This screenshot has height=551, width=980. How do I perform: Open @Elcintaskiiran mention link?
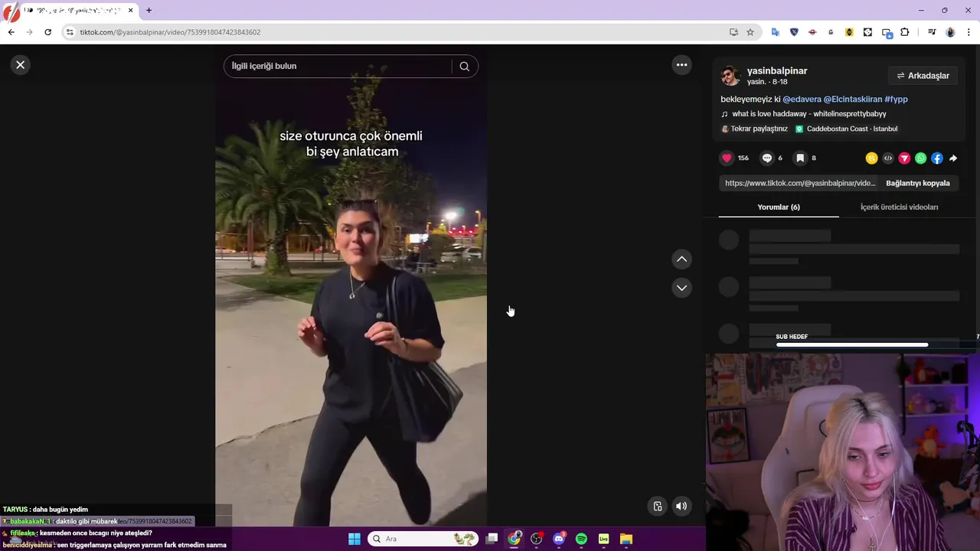(x=853, y=99)
